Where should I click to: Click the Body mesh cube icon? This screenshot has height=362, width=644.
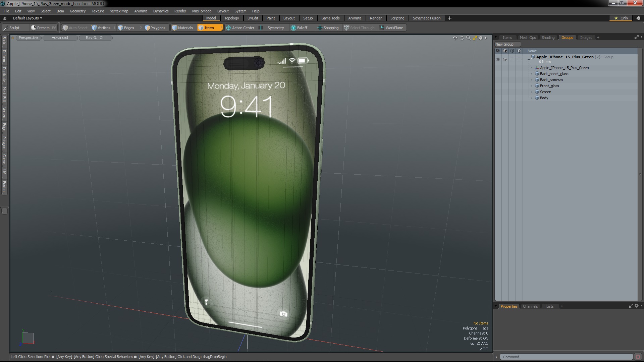tap(537, 98)
